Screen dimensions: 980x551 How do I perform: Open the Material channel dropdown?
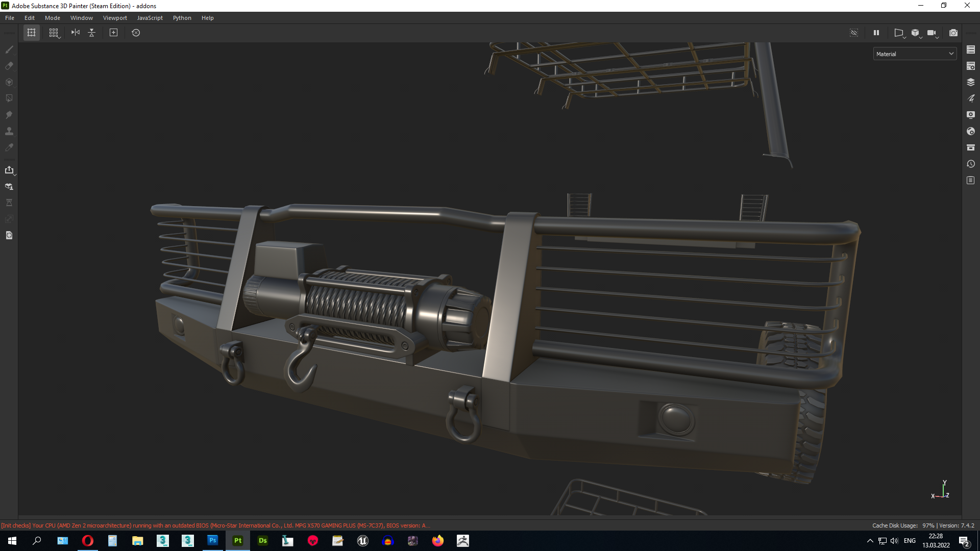pos(915,54)
